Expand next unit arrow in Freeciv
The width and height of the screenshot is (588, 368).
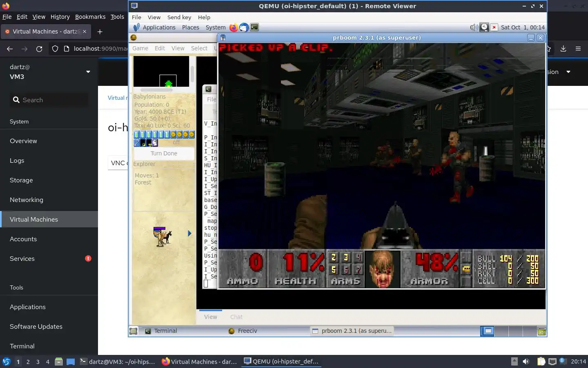(x=189, y=233)
